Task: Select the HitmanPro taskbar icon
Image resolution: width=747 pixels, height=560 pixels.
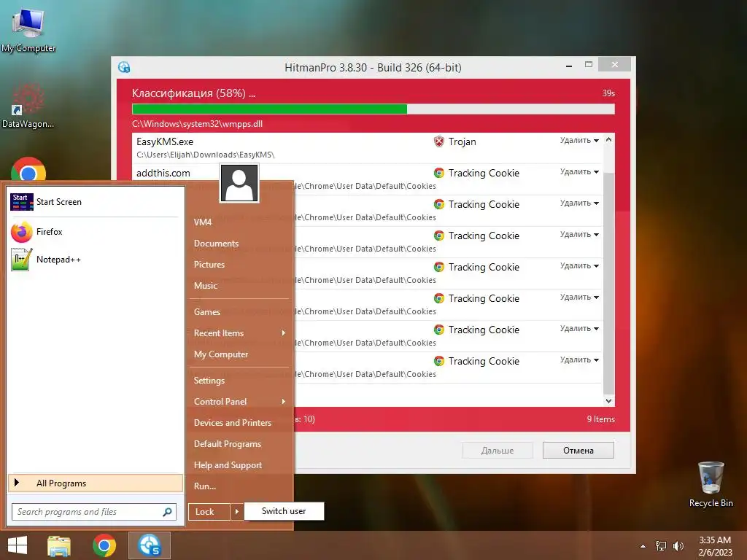Action: 149,545
